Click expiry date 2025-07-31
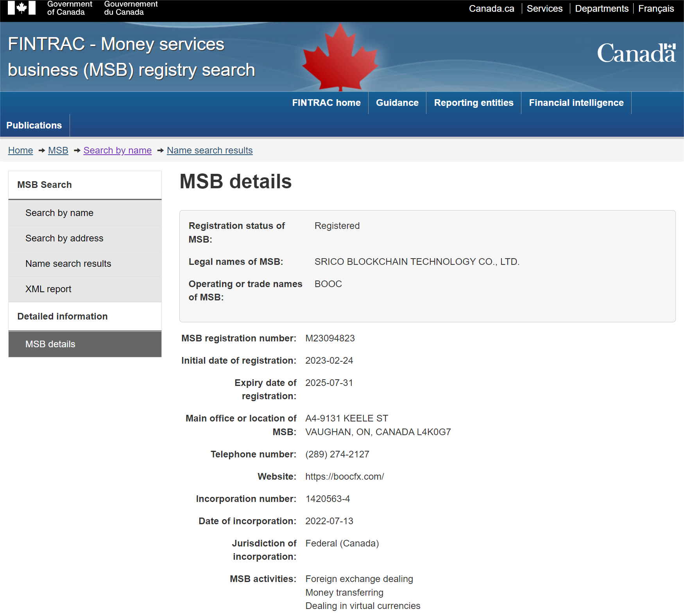 pos(329,383)
